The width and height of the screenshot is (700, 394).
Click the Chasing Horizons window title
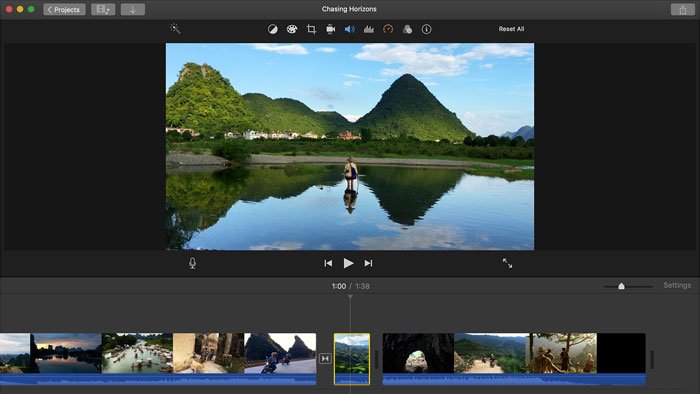tap(349, 9)
